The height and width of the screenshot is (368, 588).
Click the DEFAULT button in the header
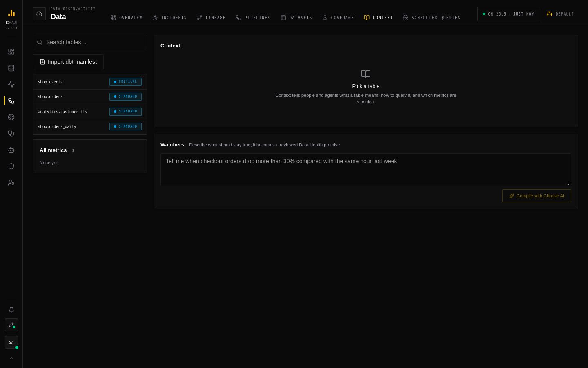(x=560, y=14)
